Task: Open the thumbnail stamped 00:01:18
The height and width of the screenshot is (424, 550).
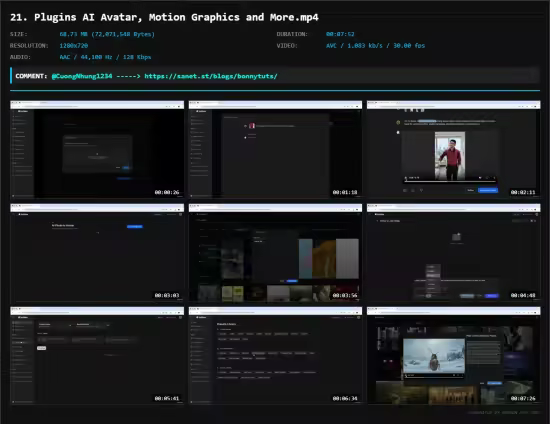Action: 275,149
